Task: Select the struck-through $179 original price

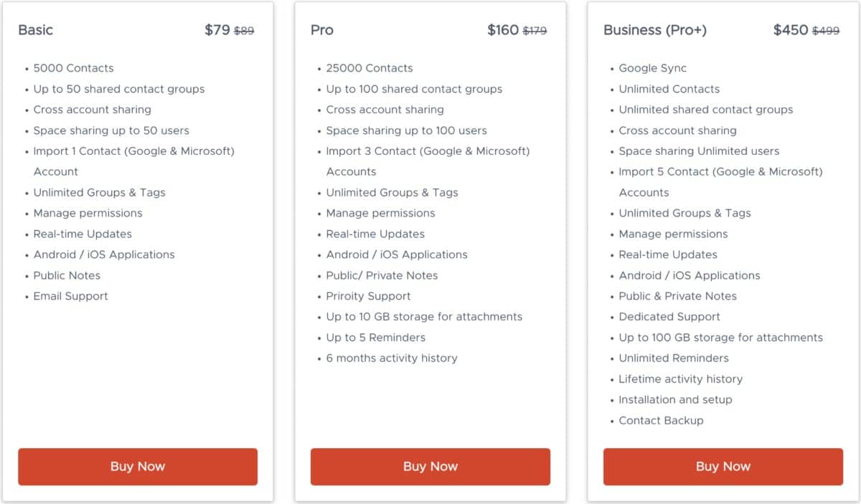Action: click(535, 31)
